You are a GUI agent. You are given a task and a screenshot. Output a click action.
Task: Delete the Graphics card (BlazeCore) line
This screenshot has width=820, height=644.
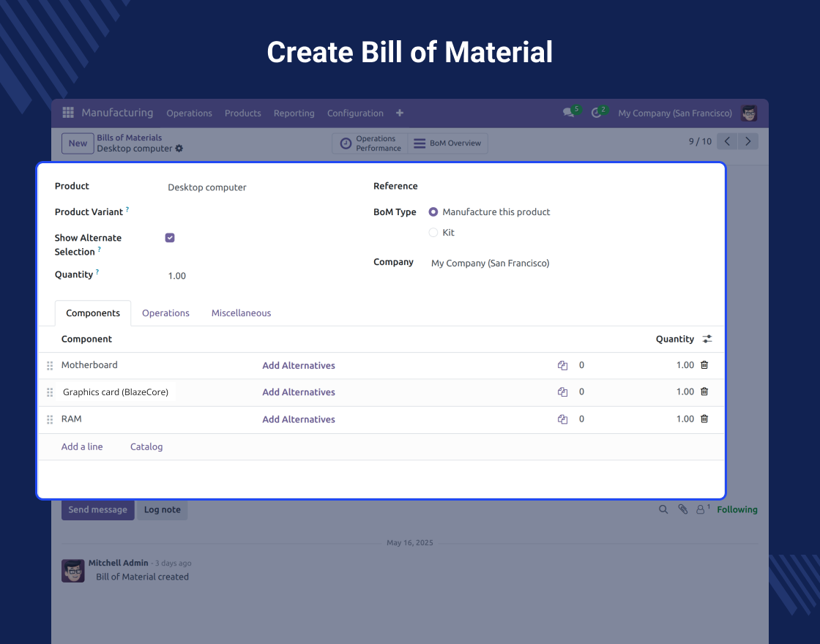coord(704,392)
